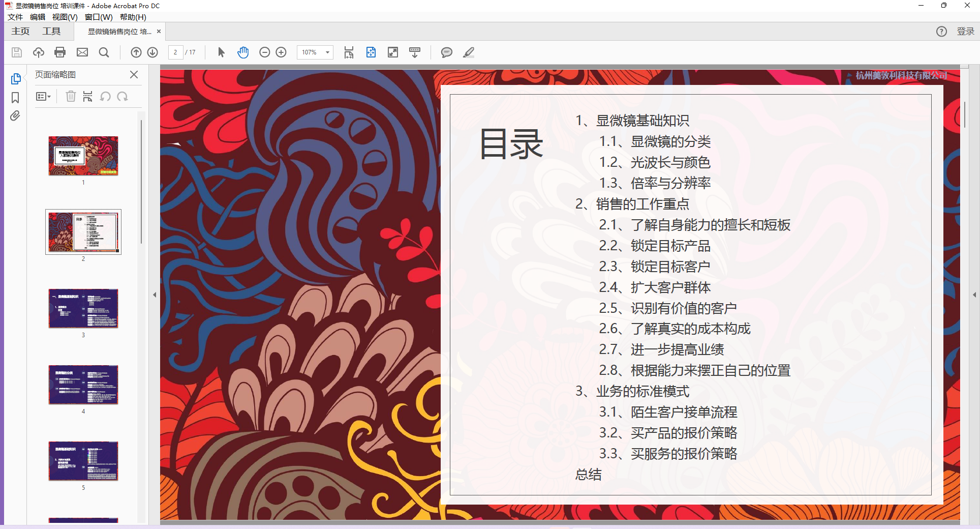Open the 文件 menu

(x=15, y=17)
